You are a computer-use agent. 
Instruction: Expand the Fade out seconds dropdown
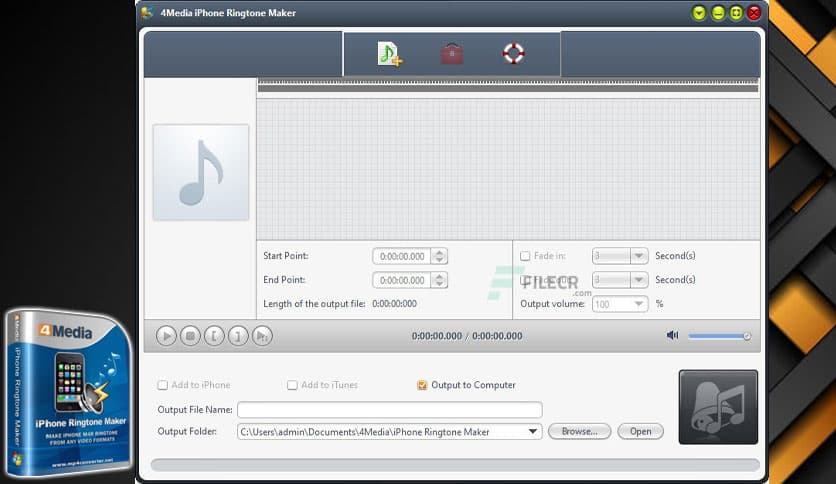pyautogui.click(x=639, y=280)
